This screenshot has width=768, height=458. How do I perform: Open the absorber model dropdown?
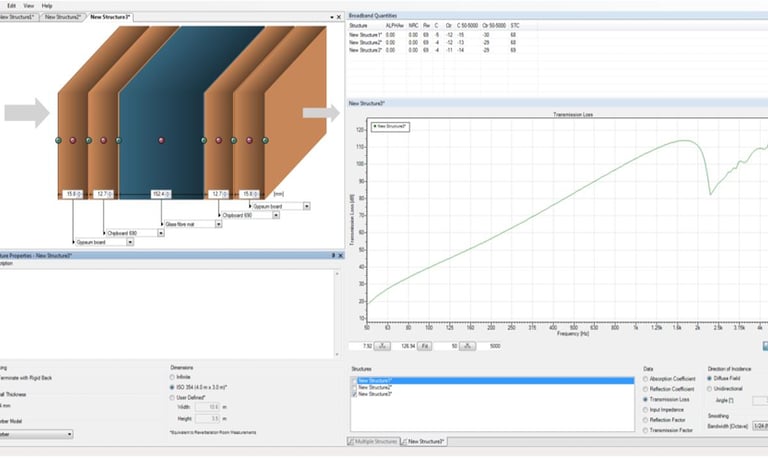(69, 434)
